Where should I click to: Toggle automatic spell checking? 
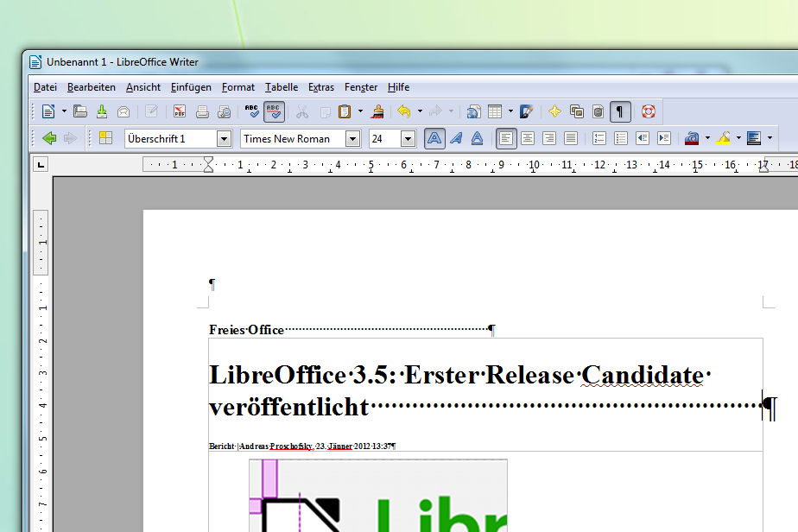pos(274,111)
